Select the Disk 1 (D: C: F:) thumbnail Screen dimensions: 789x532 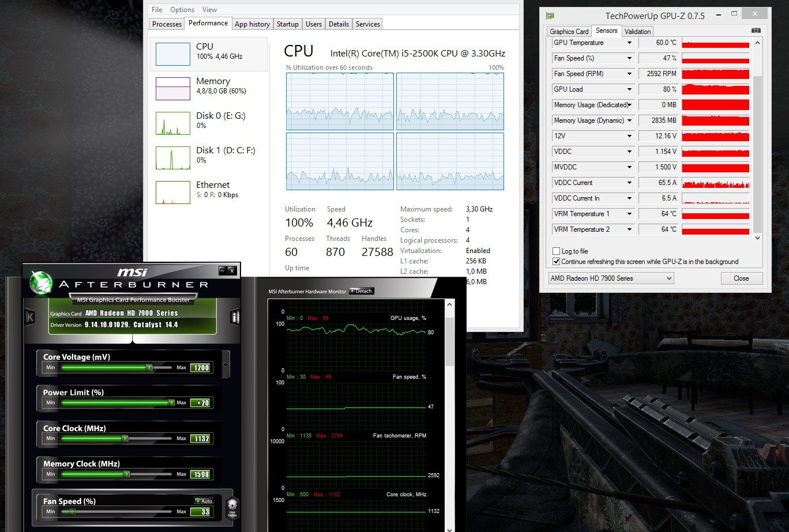(172, 158)
